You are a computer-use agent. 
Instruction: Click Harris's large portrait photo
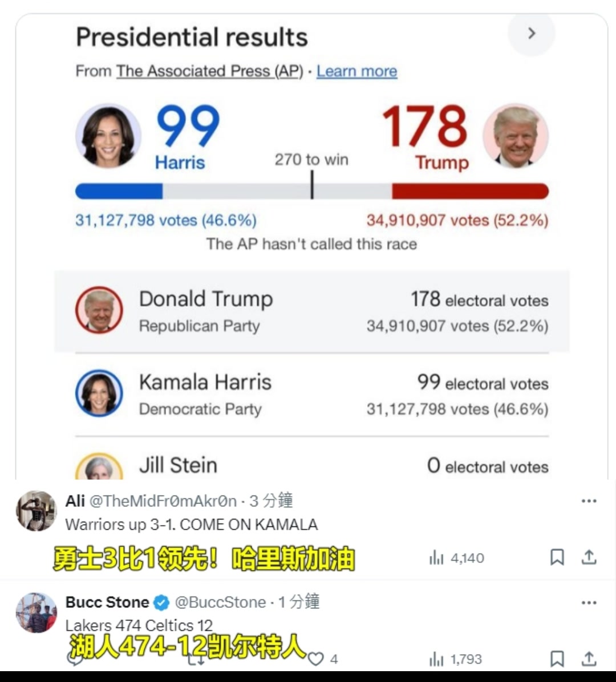tap(108, 136)
